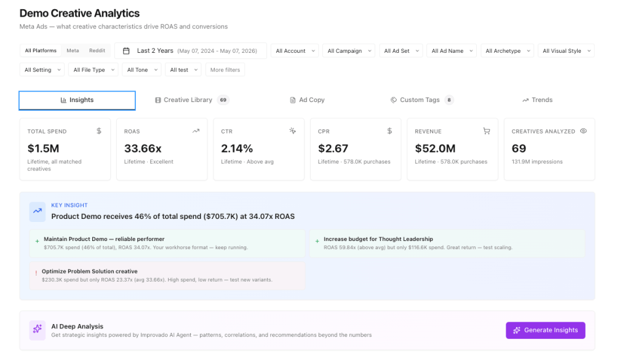
Task: Click the Product Demo 46% spend headline
Action: coord(173,216)
